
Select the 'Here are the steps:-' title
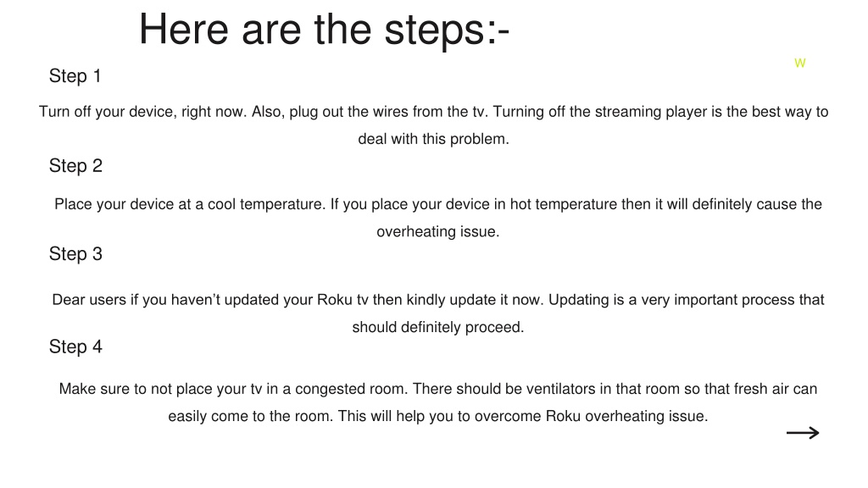[x=324, y=30]
